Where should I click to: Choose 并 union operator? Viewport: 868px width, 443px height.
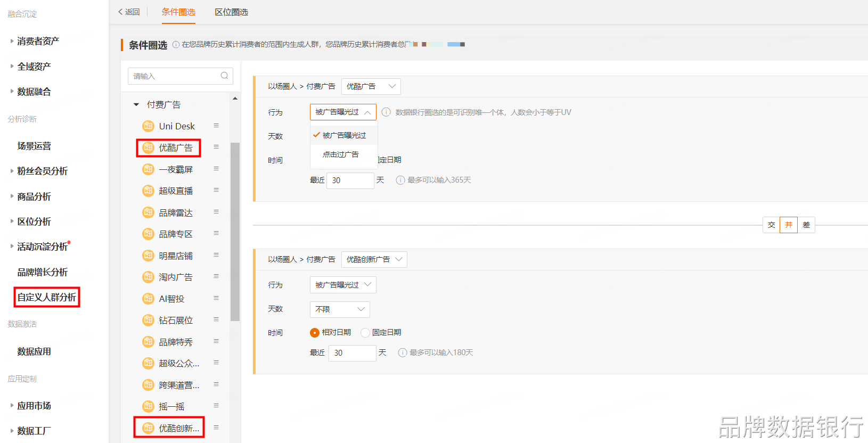pos(789,225)
